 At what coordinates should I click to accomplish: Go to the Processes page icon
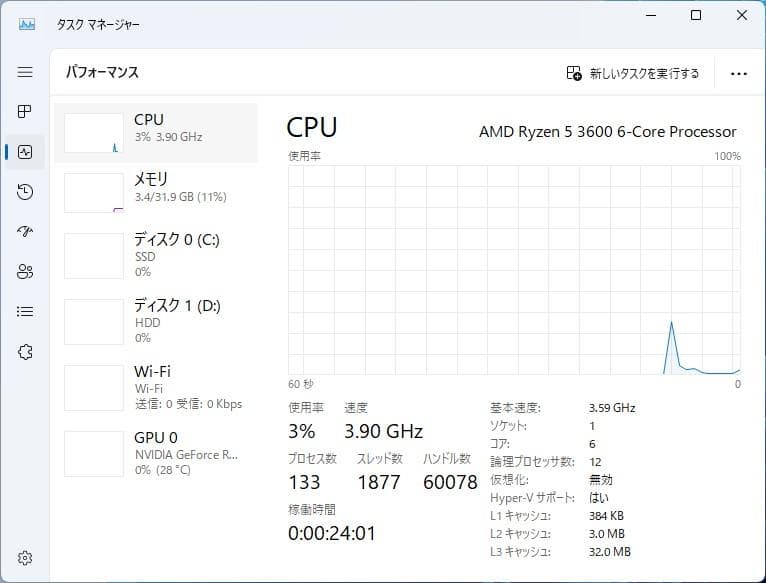tap(25, 111)
